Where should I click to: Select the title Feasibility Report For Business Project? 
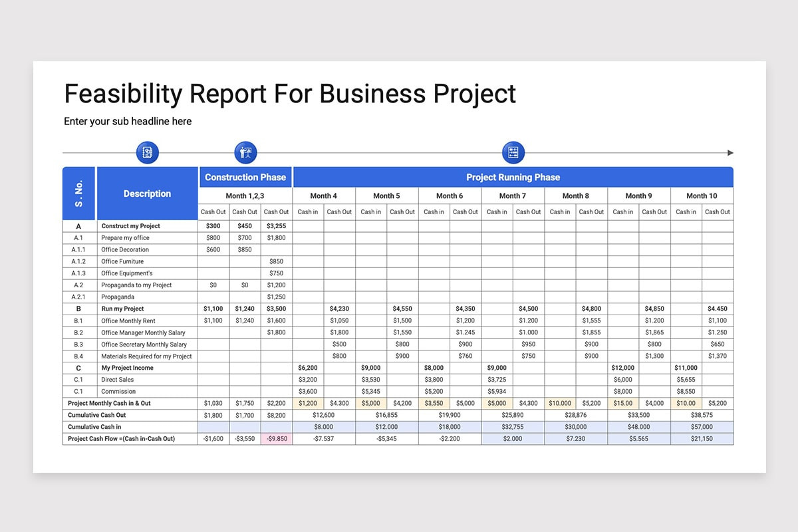tap(290, 94)
